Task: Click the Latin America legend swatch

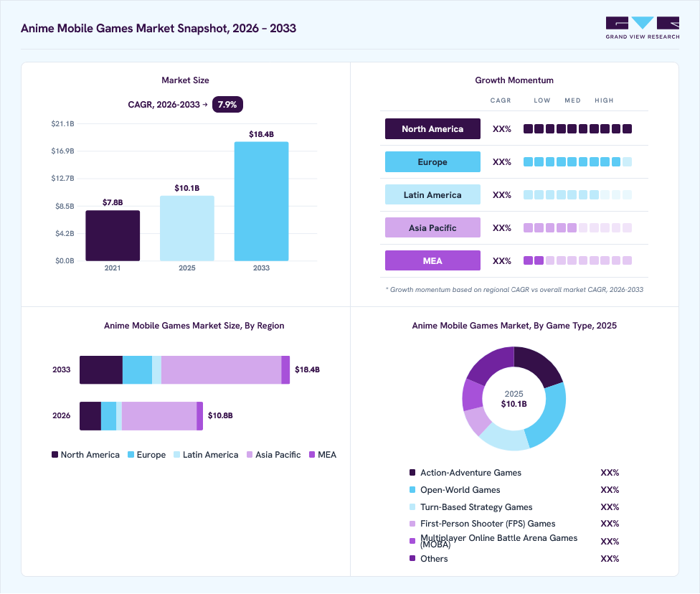Action: point(176,455)
